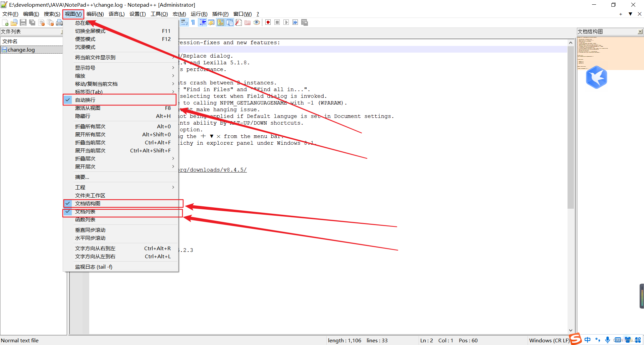Open the downloads/v8.4.5 link in the editor
Viewport: 644px width, 345px height.
click(x=213, y=170)
